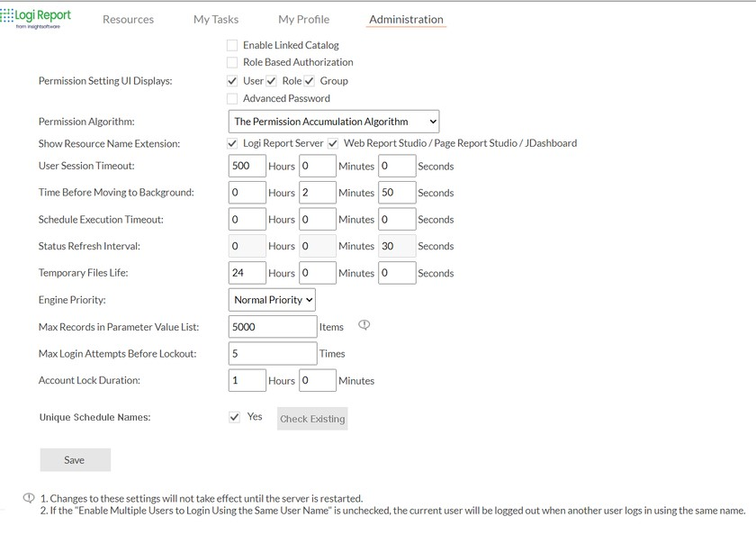Expand the Engine Priority dropdown
Image resolution: width=756 pixels, height=535 pixels.
point(272,300)
